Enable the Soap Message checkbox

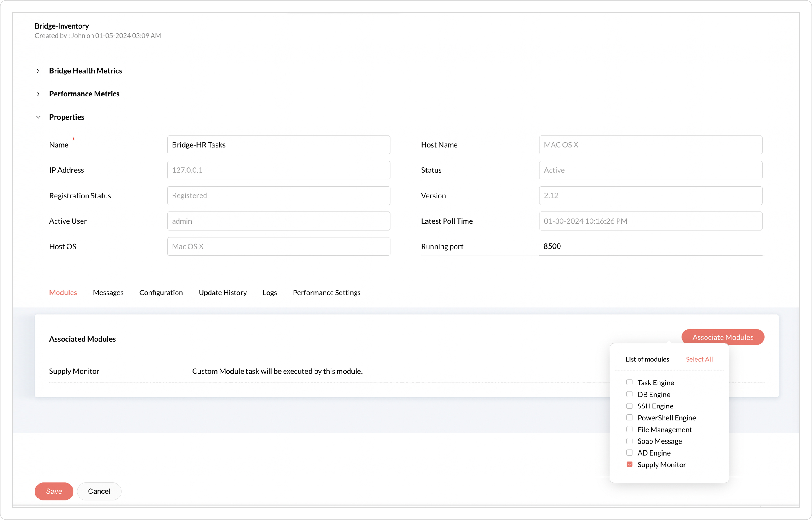point(629,441)
